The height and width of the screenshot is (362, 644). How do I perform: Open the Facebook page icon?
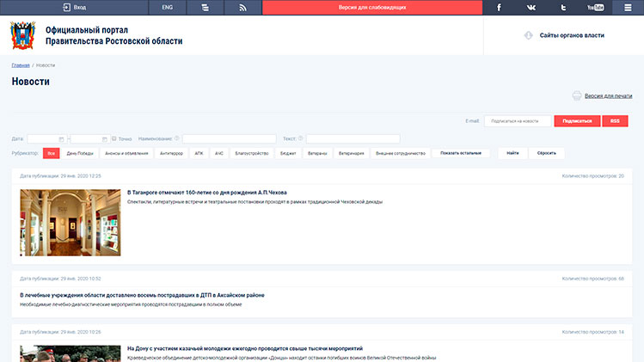(499, 8)
